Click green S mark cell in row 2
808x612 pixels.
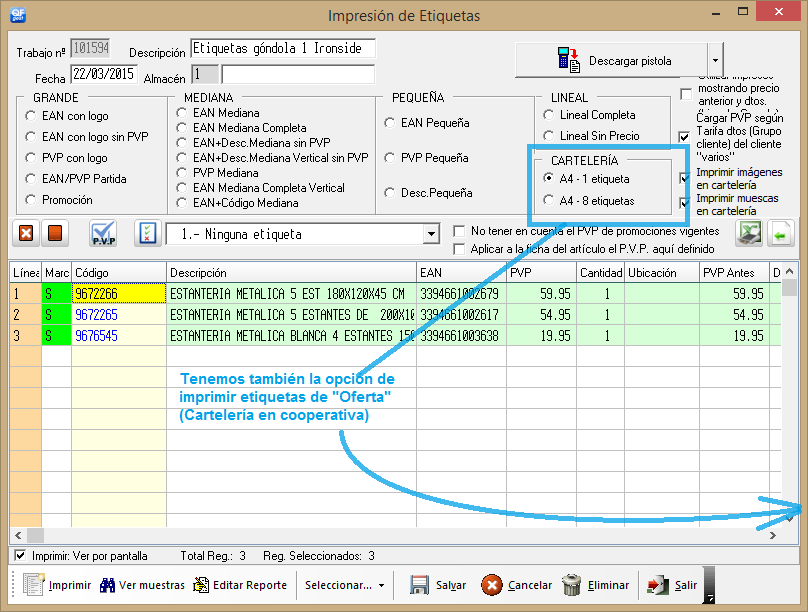[x=56, y=315]
